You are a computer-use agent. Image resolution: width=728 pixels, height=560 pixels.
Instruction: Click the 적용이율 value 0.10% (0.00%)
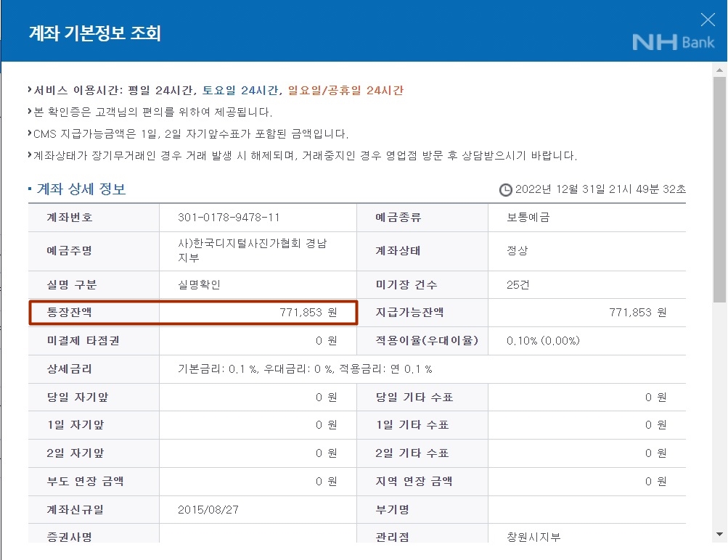tap(543, 341)
